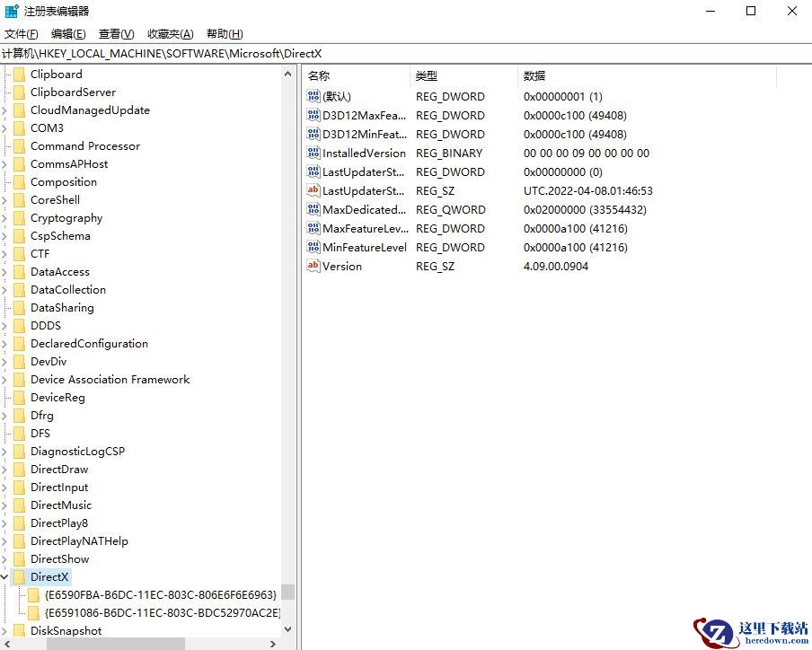Expand the CommsAPHost key
The width and height of the screenshot is (812, 650).
(x=4, y=164)
